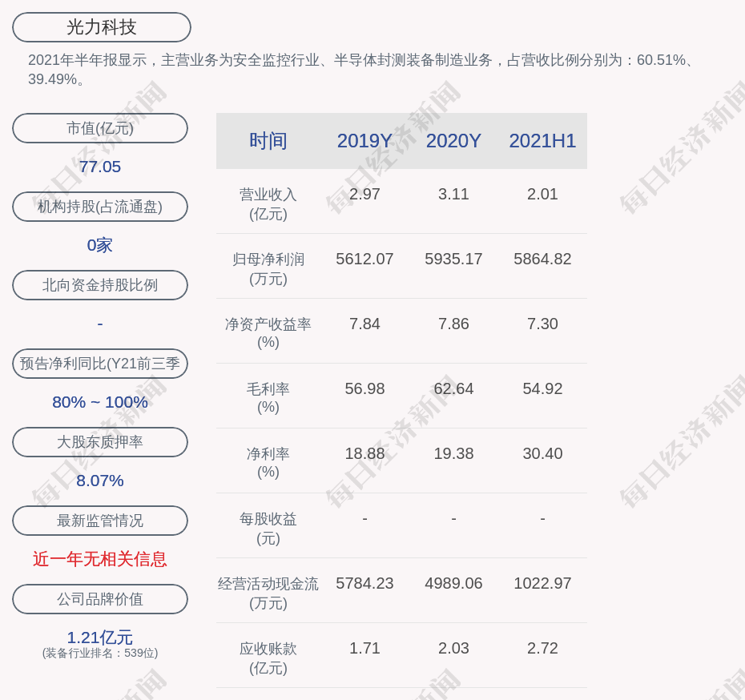Click the 预告净利同比 pill label
The width and height of the screenshot is (745, 700).
point(100,364)
